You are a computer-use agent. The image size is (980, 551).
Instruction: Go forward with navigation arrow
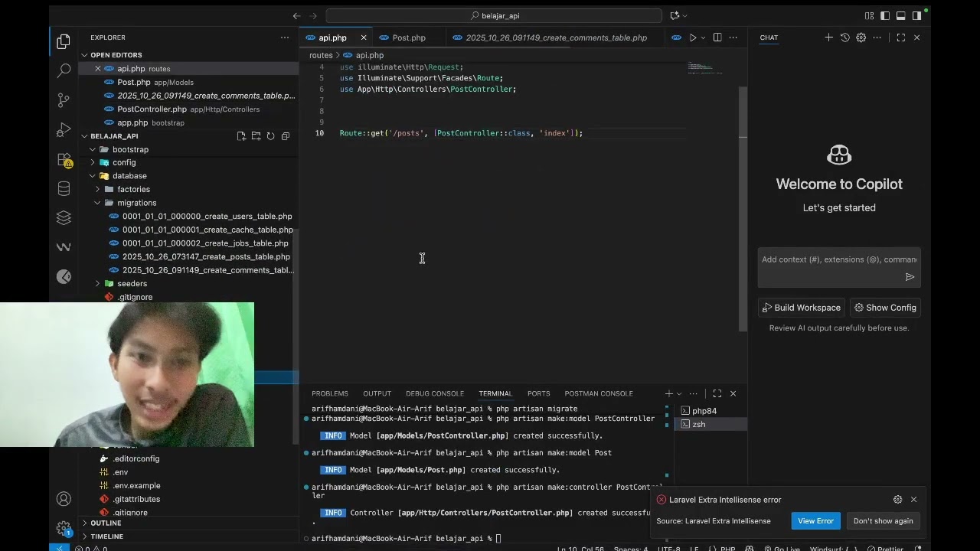tap(314, 15)
